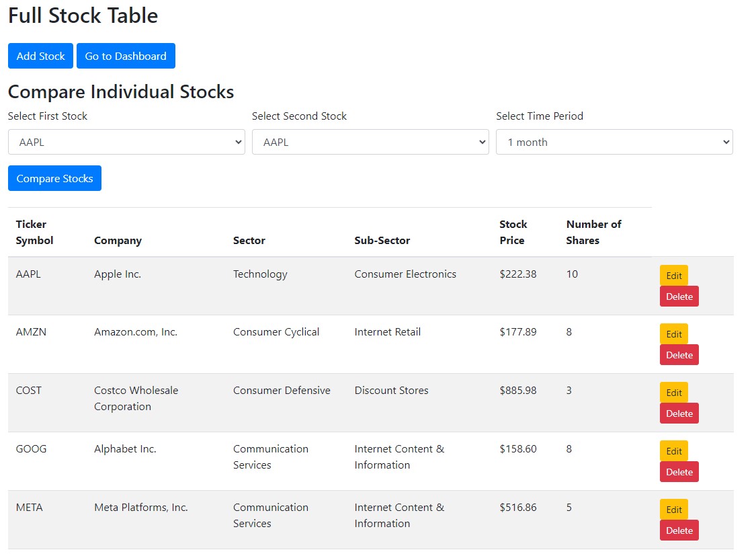Click the $177.89 stock price
The height and width of the screenshot is (556, 756).
point(518,331)
